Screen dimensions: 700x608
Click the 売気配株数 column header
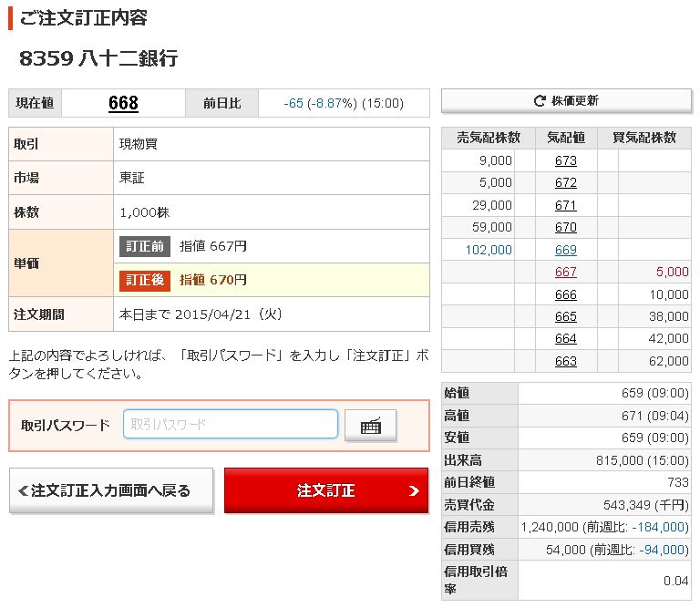click(x=489, y=138)
